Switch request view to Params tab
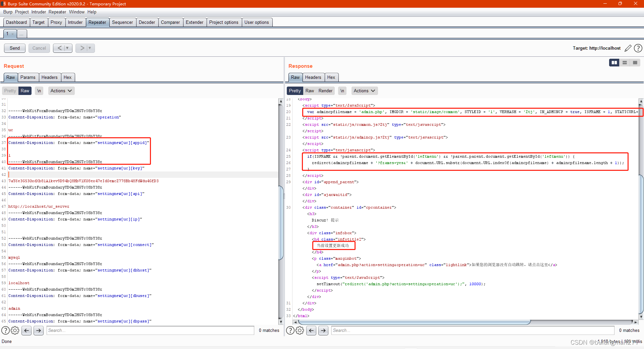This screenshot has width=644, height=349. click(28, 77)
